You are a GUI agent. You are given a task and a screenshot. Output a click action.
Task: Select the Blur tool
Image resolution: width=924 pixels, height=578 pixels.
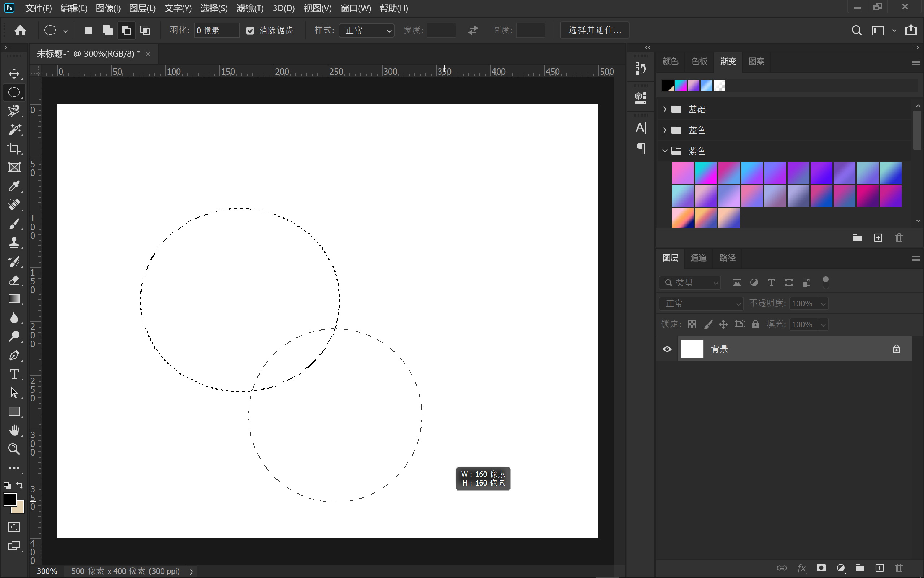pos(14,318)
